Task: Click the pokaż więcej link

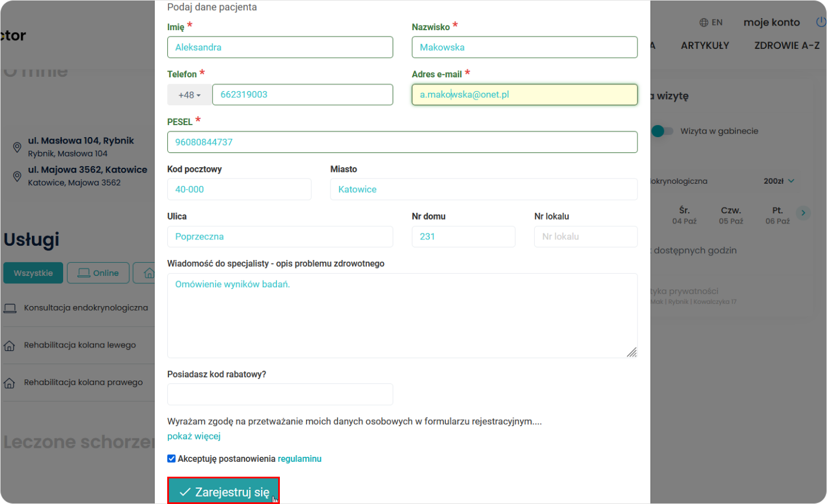Action: point(194,436)
